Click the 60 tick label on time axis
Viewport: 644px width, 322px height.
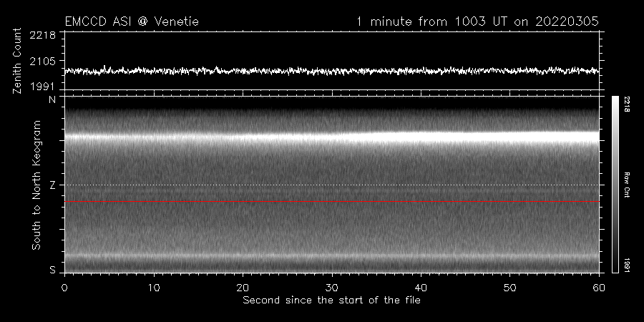(599, 288)
